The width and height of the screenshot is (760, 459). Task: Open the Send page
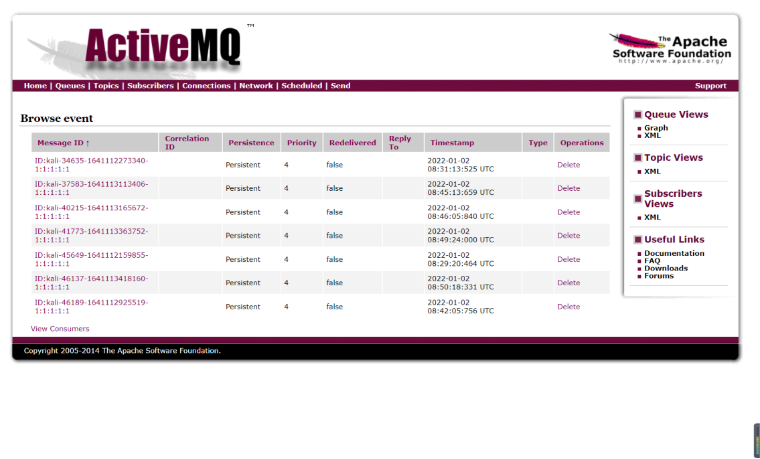coord(340,86)
